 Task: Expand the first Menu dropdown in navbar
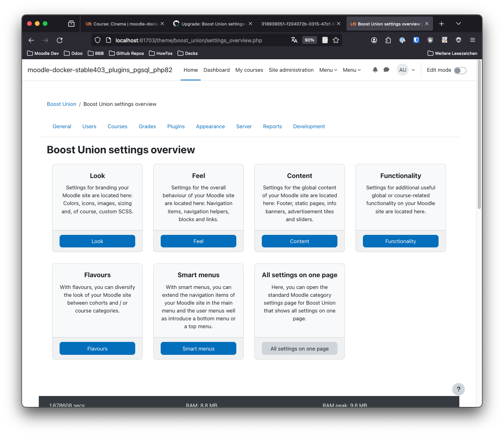328,70
